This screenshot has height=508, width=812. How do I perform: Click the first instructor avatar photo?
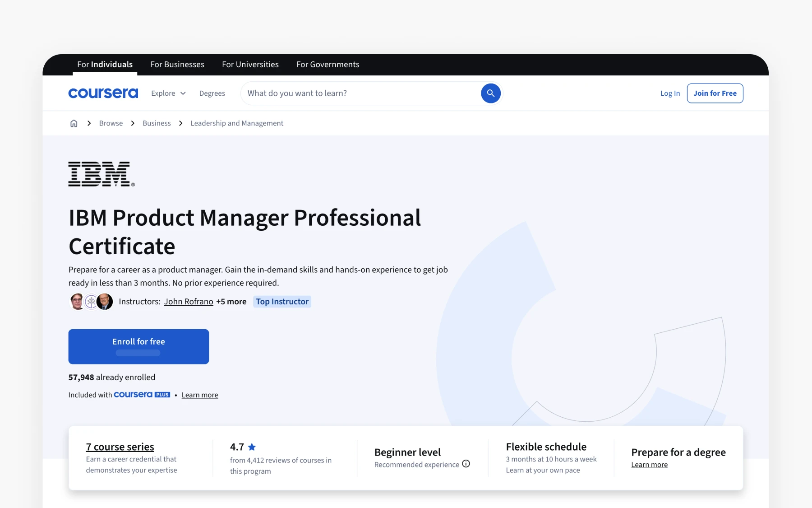(77, 302)
